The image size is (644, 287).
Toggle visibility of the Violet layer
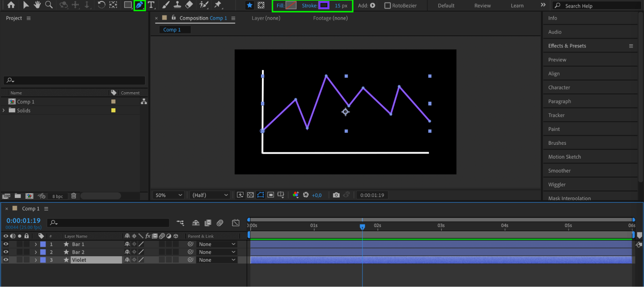coord(6,260)
